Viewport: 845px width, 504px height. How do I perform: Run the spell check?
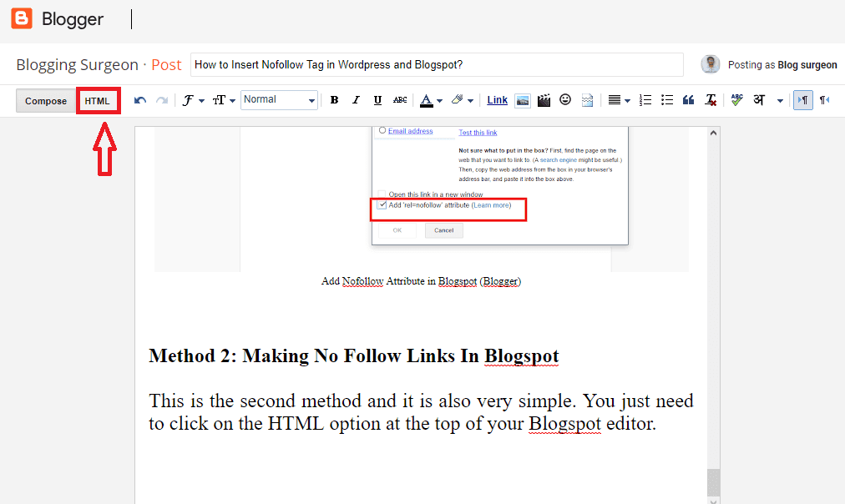736,99
